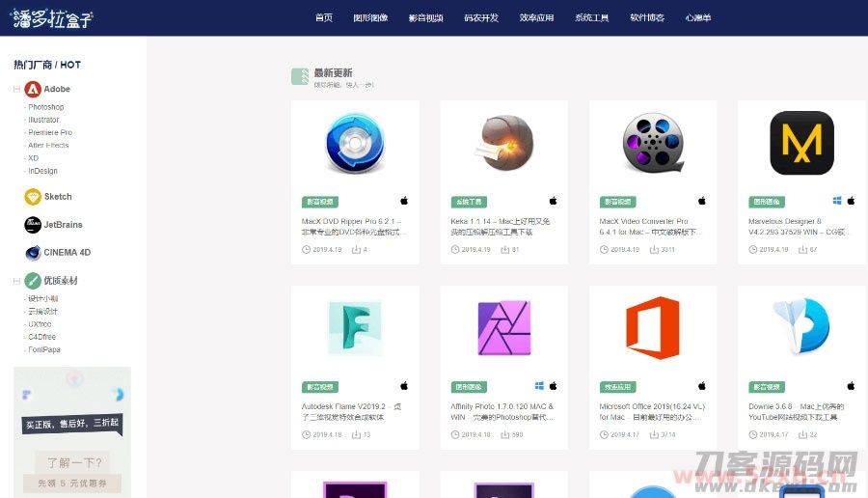
Task: Open the InDesign sidebar link
Action: tap(42, 171)
